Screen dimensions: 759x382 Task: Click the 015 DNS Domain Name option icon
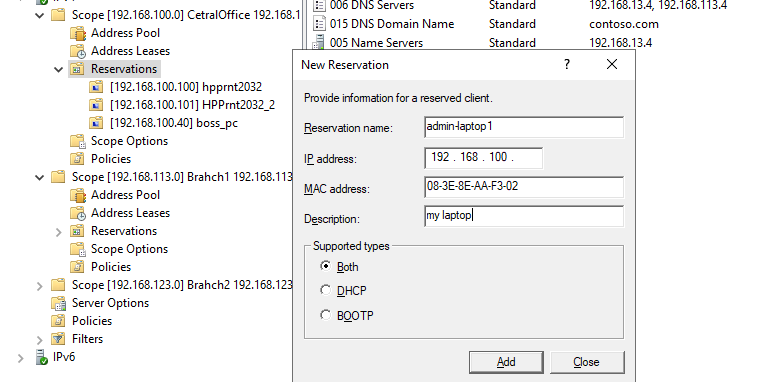319,24
